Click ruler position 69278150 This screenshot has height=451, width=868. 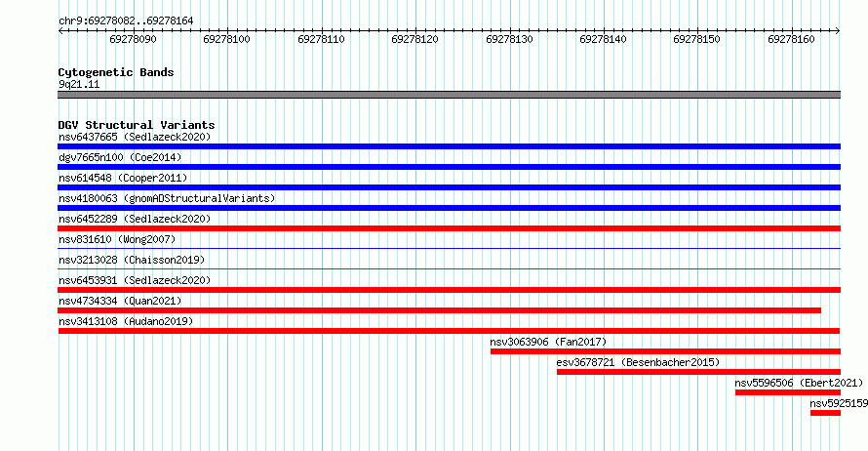pos(696,39)
